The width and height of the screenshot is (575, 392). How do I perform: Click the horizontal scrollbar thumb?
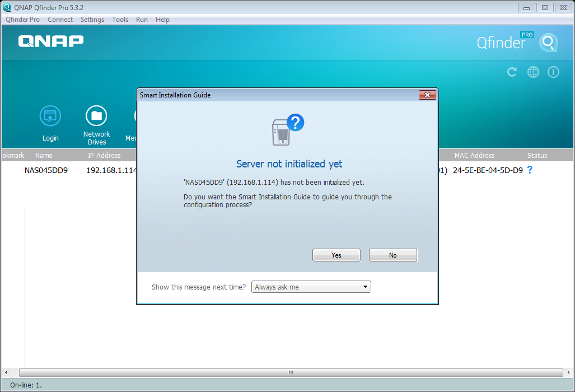(291, 372)
